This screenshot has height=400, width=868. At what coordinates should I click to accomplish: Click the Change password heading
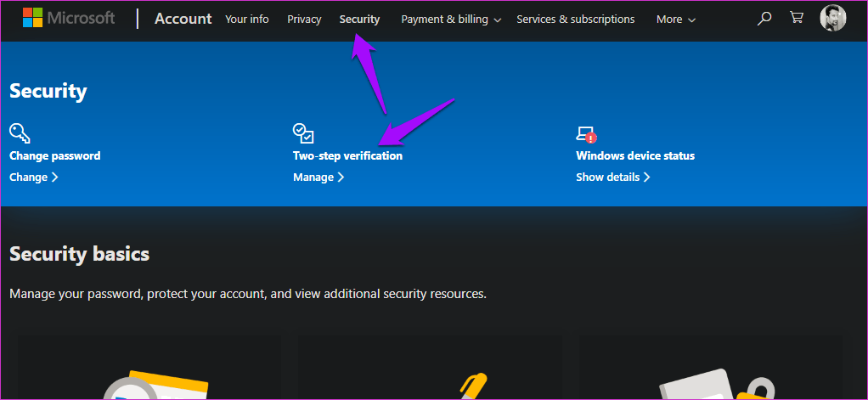click(55, 156)
